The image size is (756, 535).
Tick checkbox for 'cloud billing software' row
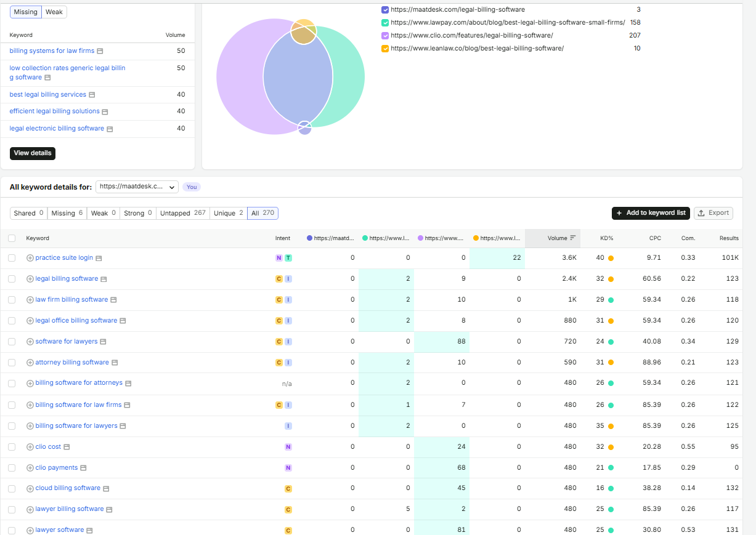[x=12, y=488]
